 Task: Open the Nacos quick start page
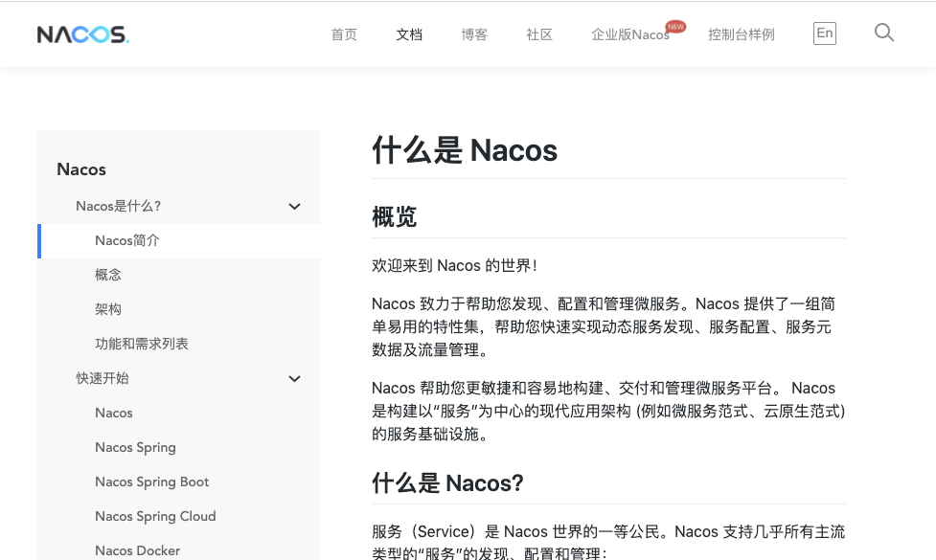tap(113, 413)
